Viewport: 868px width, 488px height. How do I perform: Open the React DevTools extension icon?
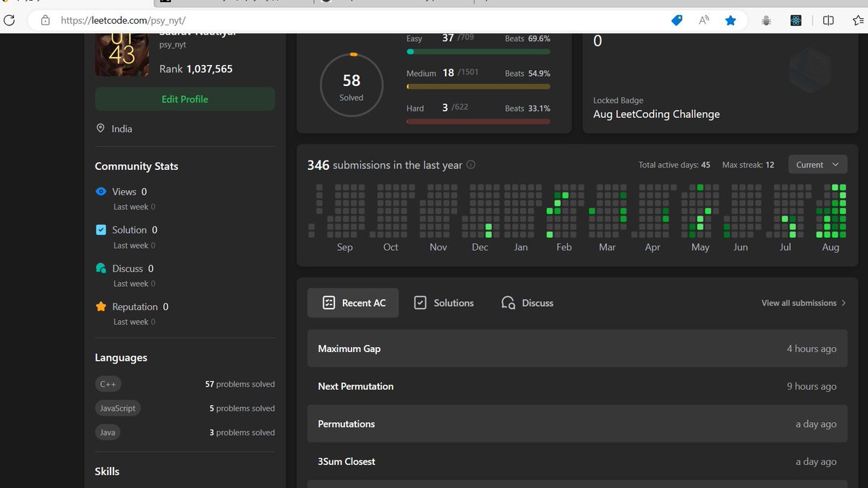tap(796, 21)
